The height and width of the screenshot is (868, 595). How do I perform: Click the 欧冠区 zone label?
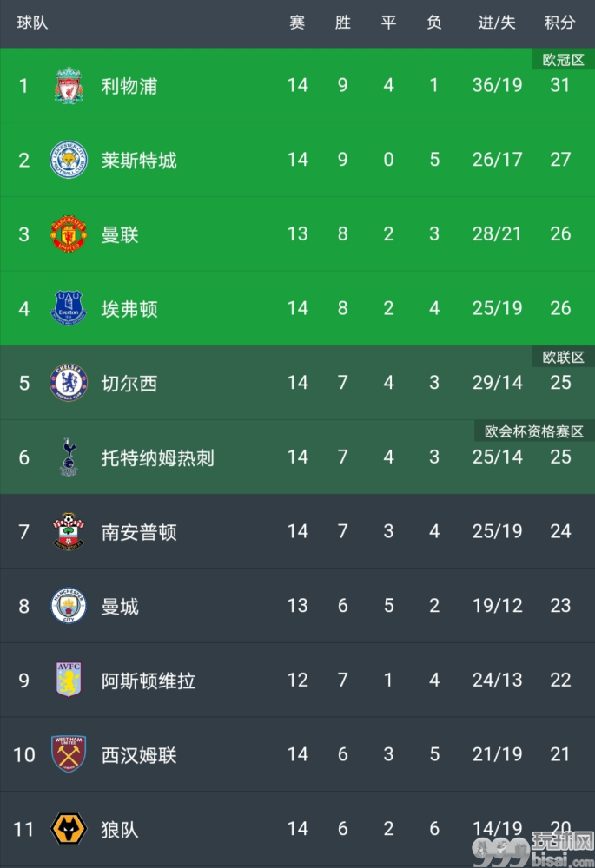click(564, 59)
